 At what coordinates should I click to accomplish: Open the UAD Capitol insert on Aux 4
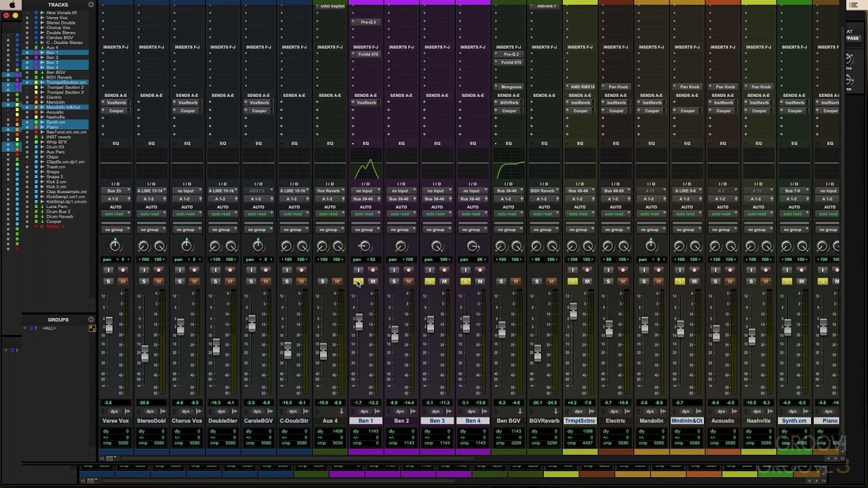pos(332,6)
